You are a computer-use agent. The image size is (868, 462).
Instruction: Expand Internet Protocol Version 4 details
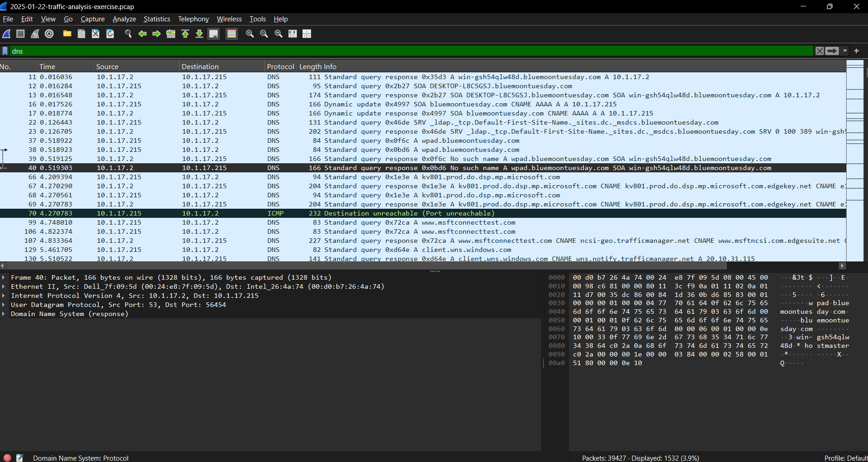coord(4,296)
